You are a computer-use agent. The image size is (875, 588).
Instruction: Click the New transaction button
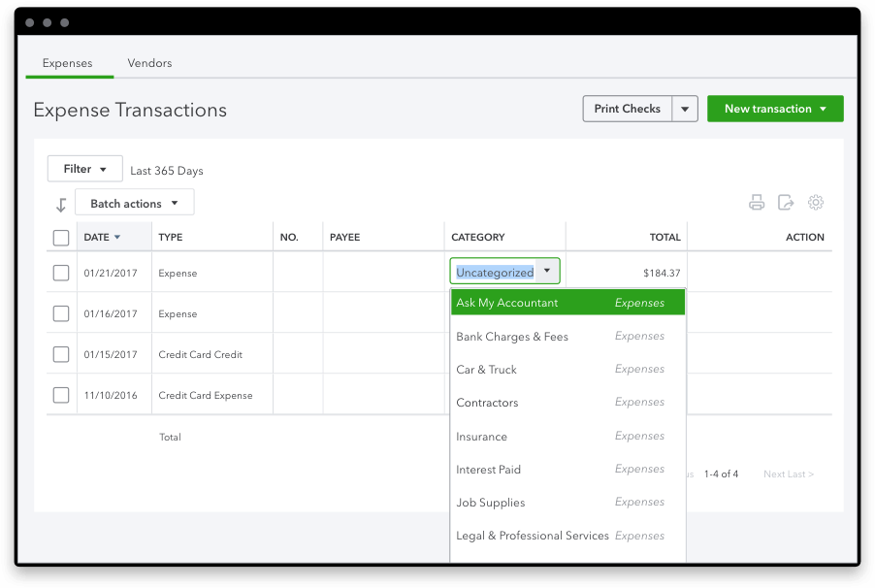775,109
